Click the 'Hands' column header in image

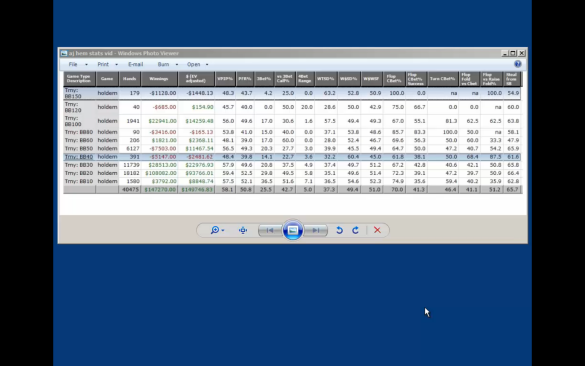coord(129,79)
